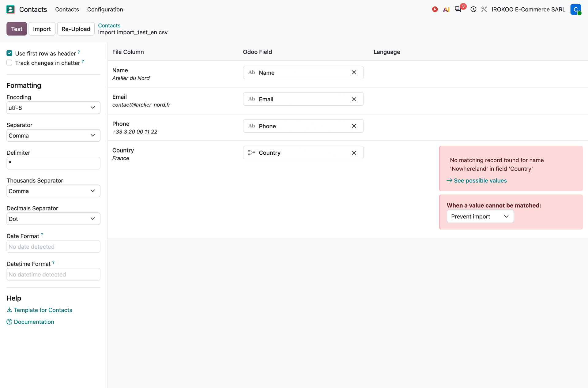
Task: Click the Contacts app title text
Action: (x=33, y=9)
